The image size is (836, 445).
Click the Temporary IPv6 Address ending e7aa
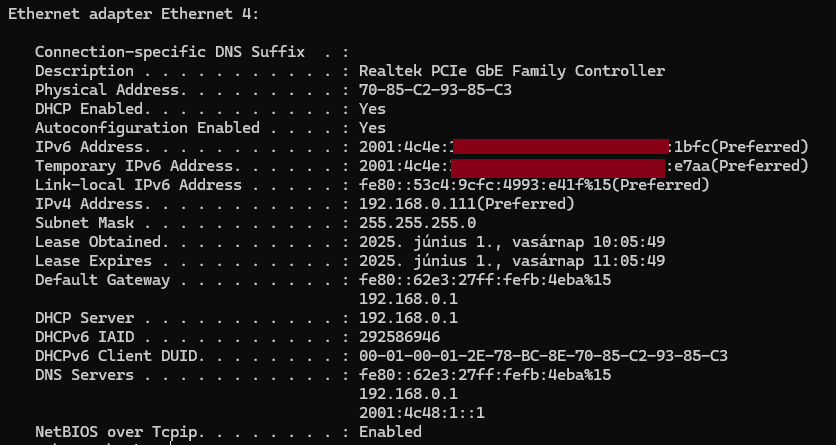point(584,166)
